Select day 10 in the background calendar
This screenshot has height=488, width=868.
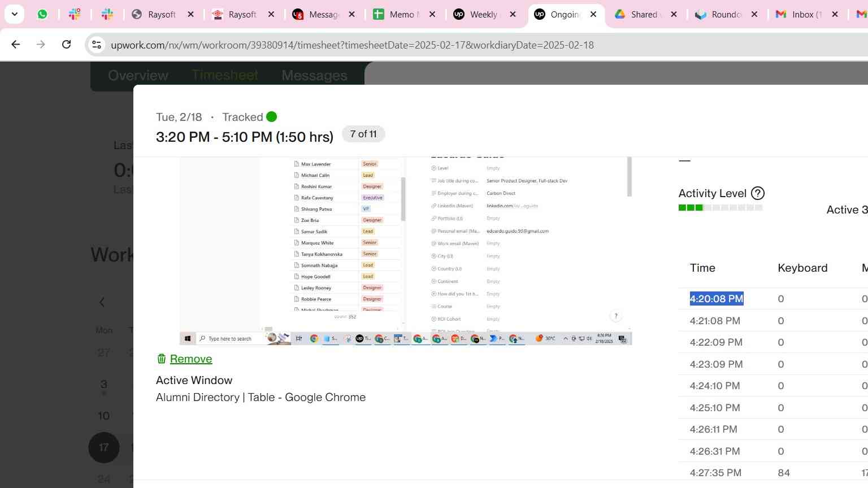(x=104, y=416)
